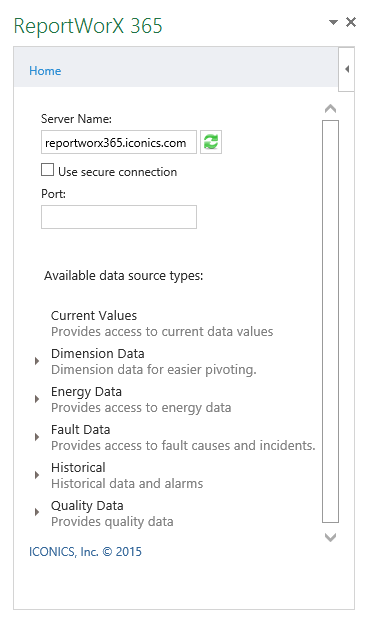Image resolution: width=368 pixels, height=623 pixels.
Task: Click the scroll down chevron arrow
Action: point(330,537)
